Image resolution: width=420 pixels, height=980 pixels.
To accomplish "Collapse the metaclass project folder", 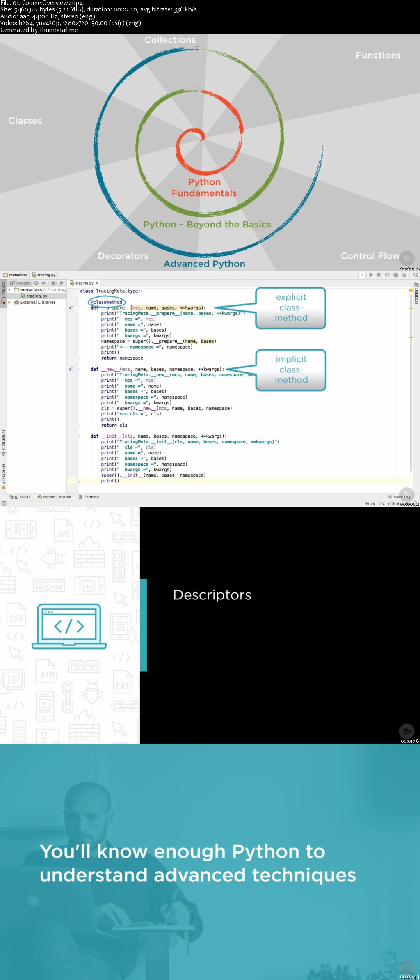I will [x=9, y=289].
